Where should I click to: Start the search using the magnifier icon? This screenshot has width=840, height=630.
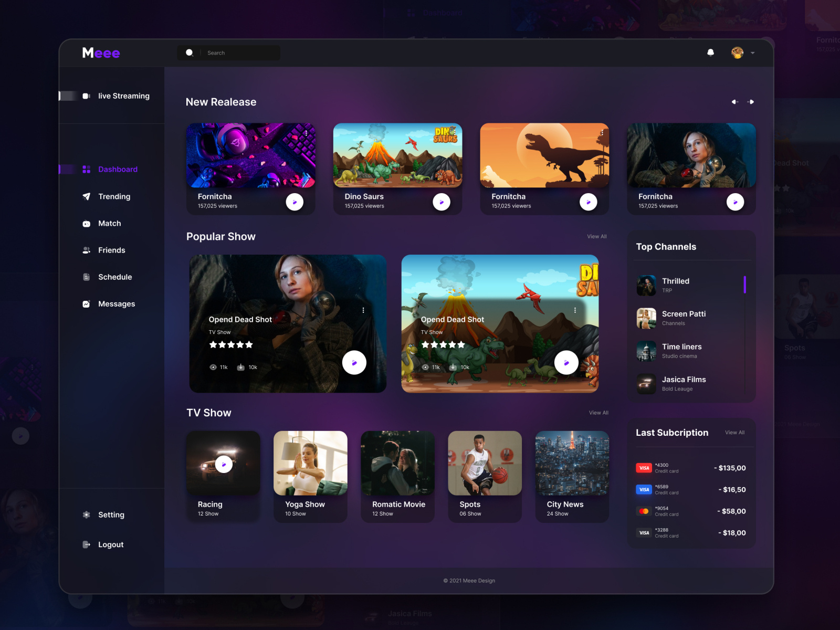190,52
